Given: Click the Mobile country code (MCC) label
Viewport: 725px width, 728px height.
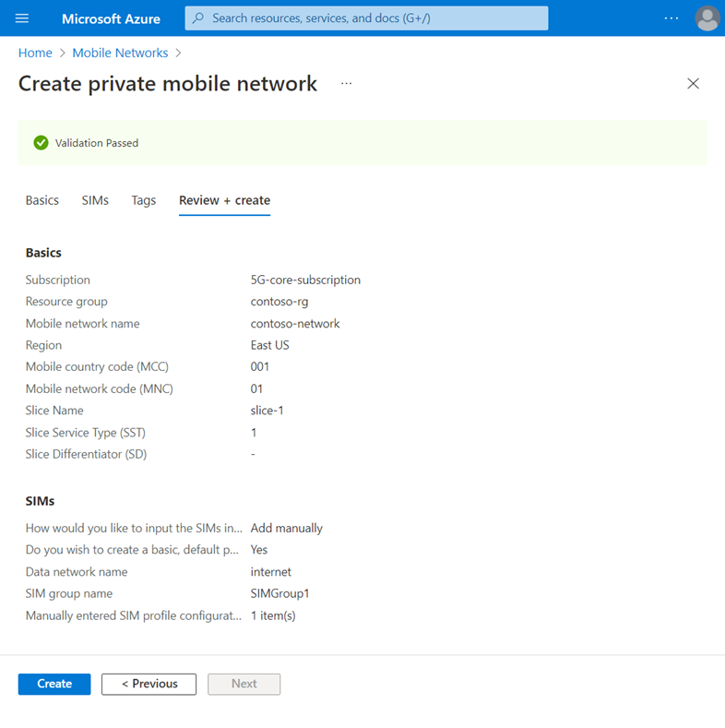Looking at the screenshot, I should [97, 367].
